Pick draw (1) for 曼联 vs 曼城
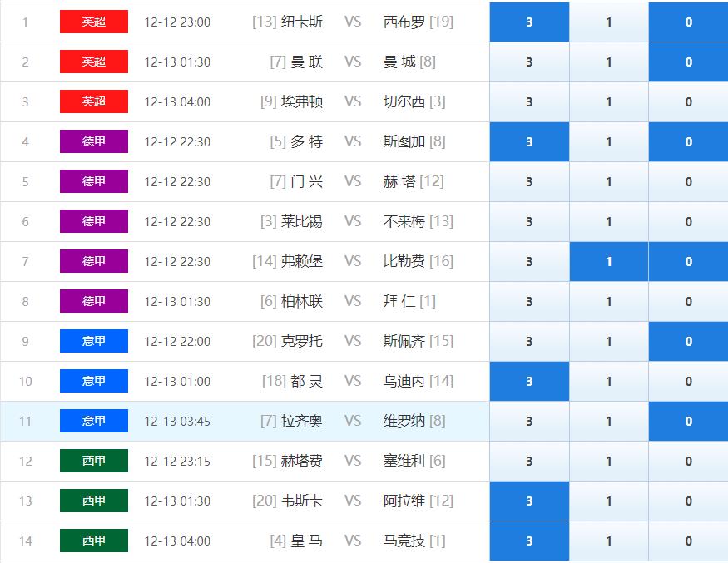 (609, 62)
